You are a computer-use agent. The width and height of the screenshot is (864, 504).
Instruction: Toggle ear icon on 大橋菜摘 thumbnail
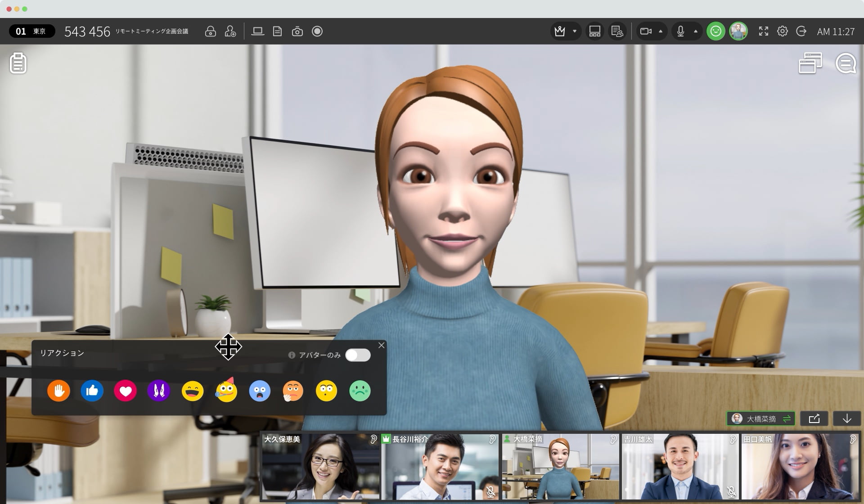[x=613, y=439]
